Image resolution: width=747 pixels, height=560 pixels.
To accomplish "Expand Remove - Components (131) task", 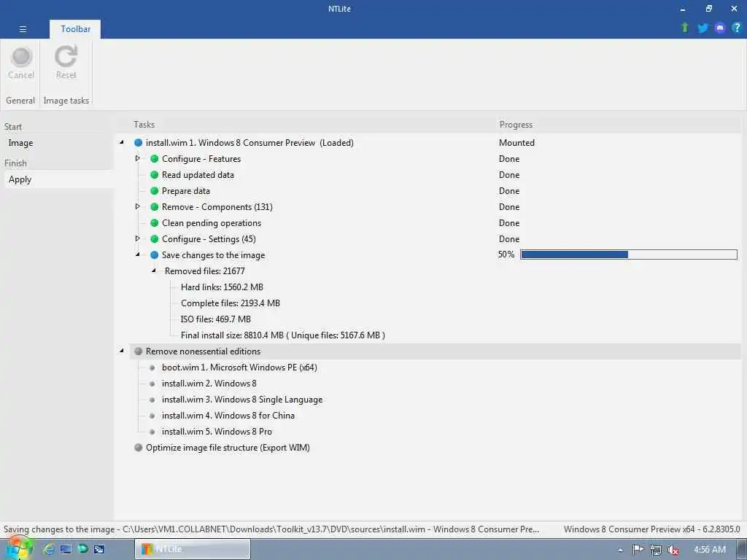I will pyautogui.click(x=138, y=206).
